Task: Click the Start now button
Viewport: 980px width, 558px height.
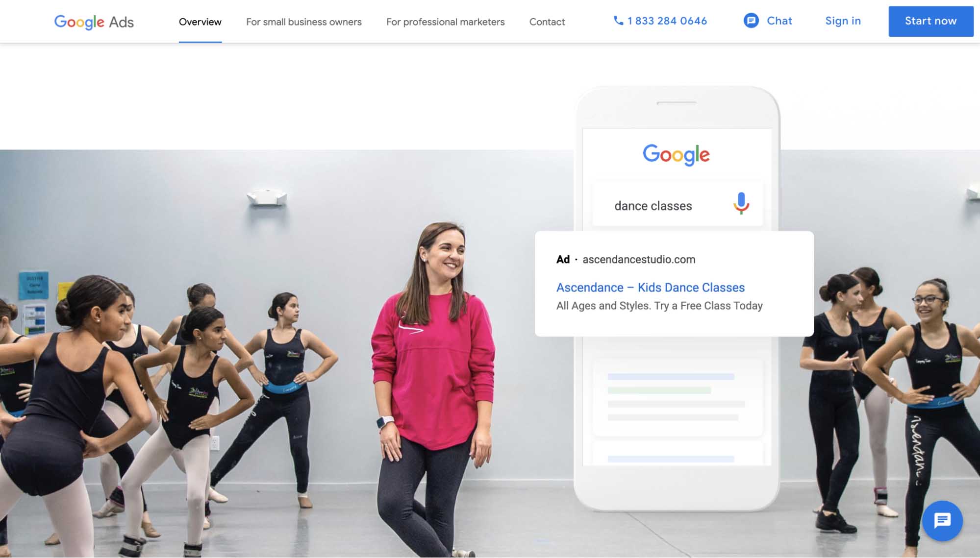Action: [x=930, y=21]
